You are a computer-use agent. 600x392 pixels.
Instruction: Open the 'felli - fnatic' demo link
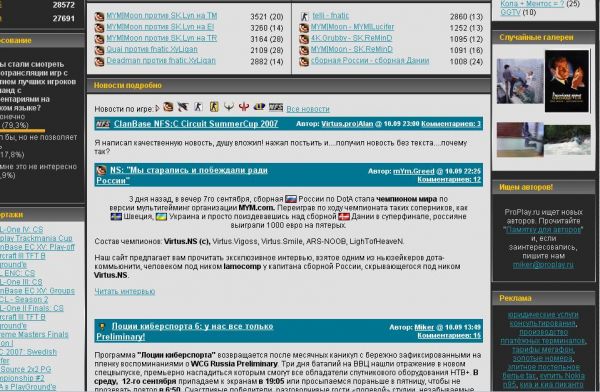[331, 16]
